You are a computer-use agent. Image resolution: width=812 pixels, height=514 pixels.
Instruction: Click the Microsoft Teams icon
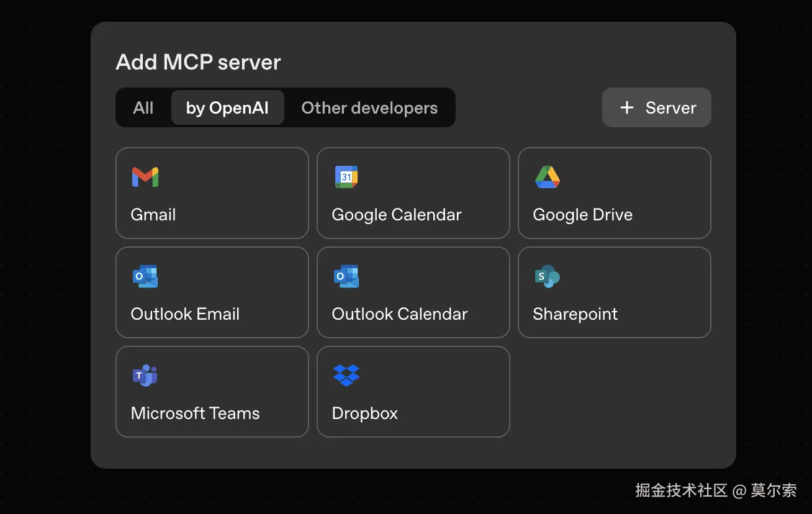[x=145, y=376]
